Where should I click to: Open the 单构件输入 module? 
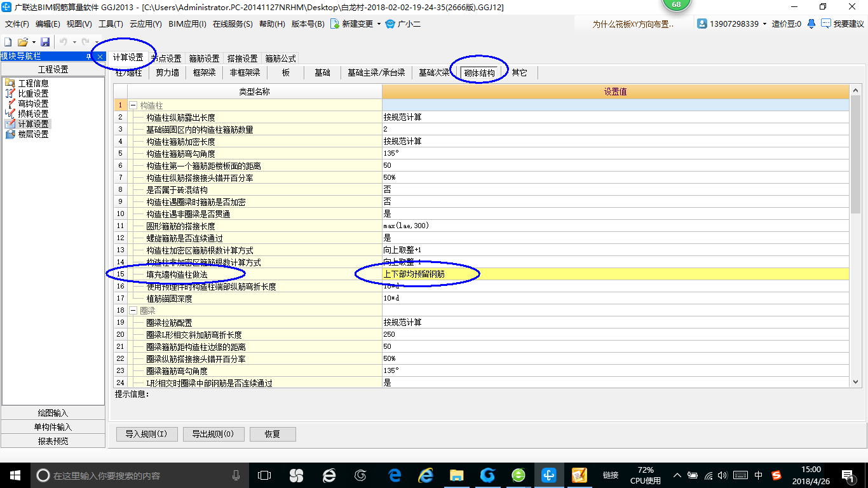(53, 427)
